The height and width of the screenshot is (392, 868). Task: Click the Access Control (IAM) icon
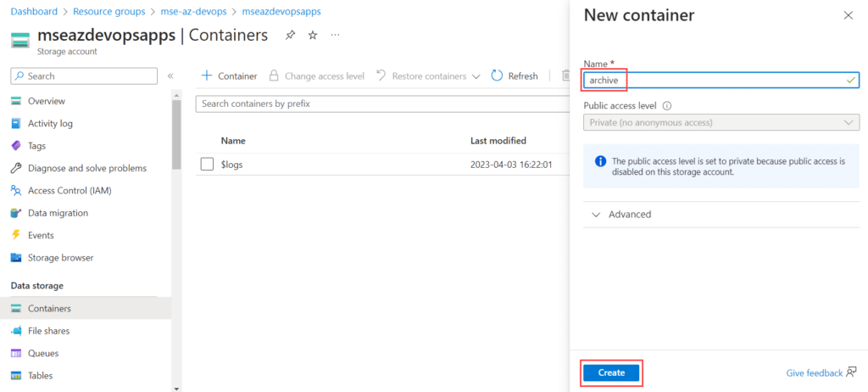pos(16,191)
